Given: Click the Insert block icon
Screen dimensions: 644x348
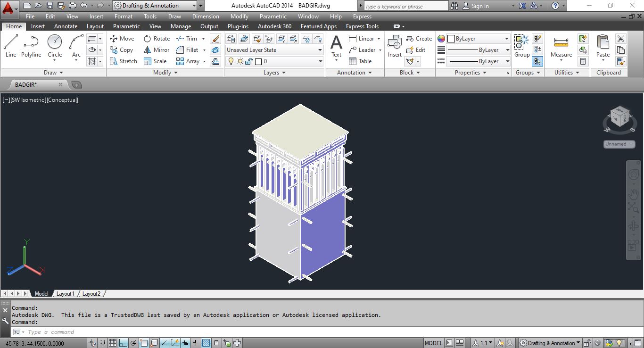Looking at the screenshot, I should coord(395,46).
